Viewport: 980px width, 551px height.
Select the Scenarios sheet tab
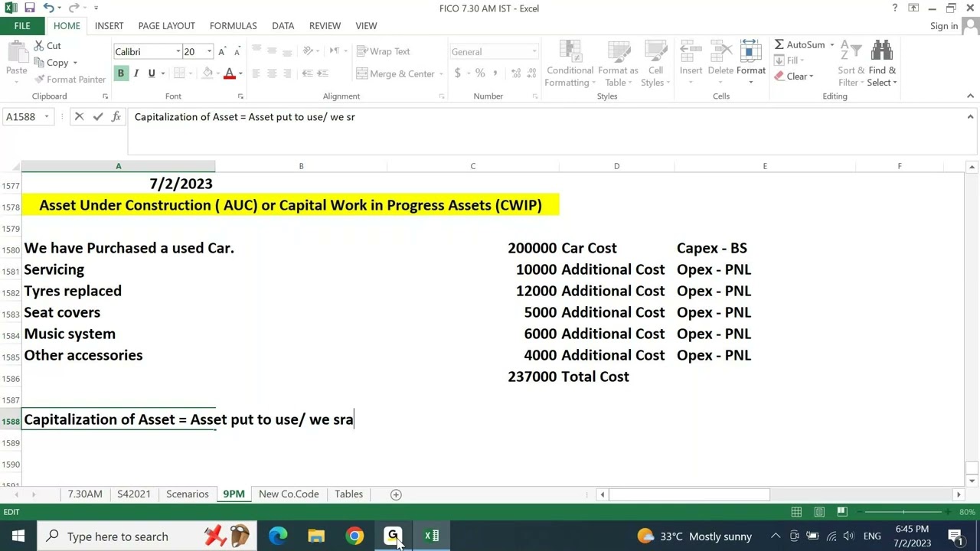(x=188, y=494)
